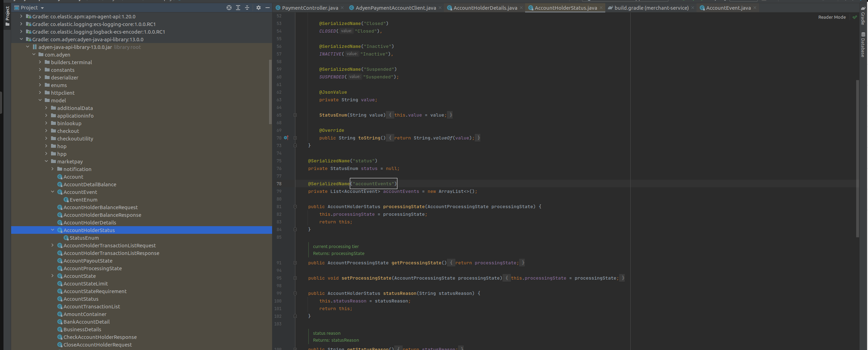The height and width of the screenshot is (350, 868).
Task: Switch to the build.gradle merchant-service tab
Action: [x=649, y=7]
